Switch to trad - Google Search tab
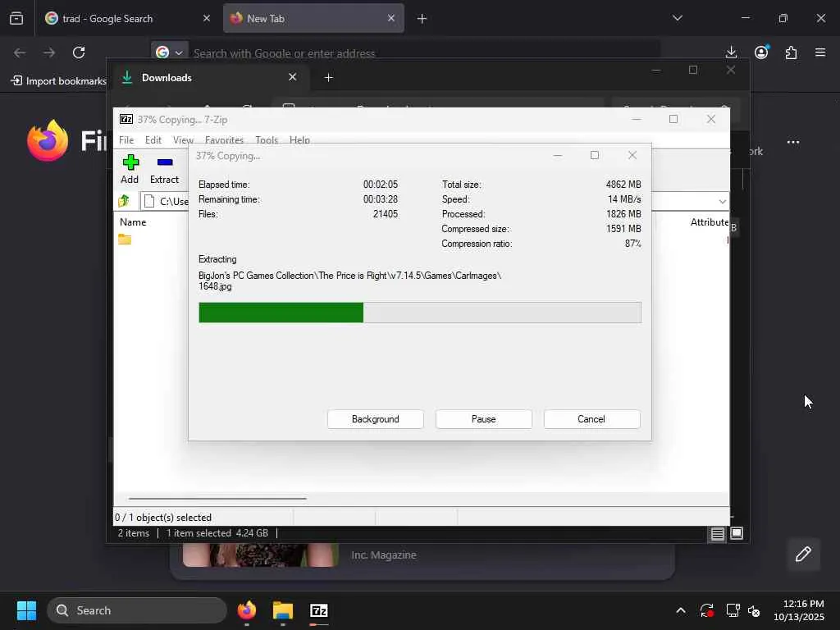The image size is (840, 630). (x=127, y=18)
